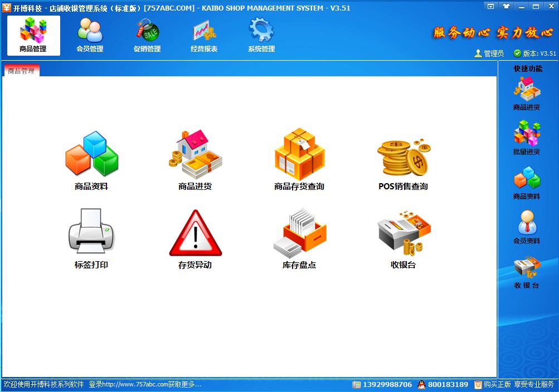The height and width of the screenshot is (392, 559).
Task: Click 批量进货 shortcut in sidebar
Action: (x=527, y=138)
